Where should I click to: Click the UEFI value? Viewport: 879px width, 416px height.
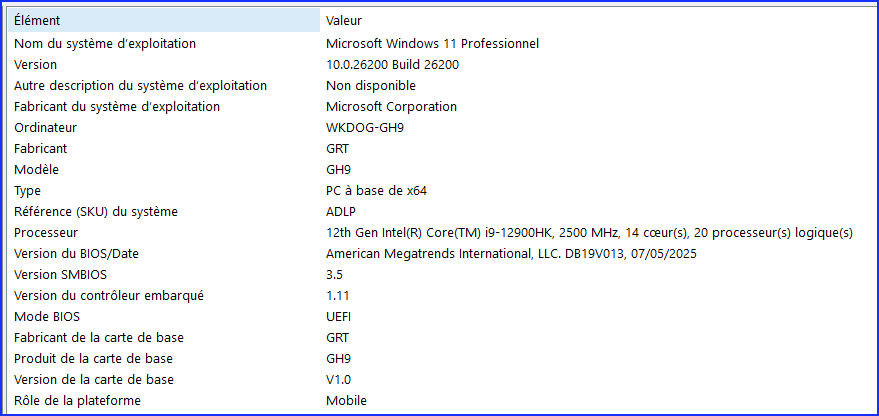point(339,317)
